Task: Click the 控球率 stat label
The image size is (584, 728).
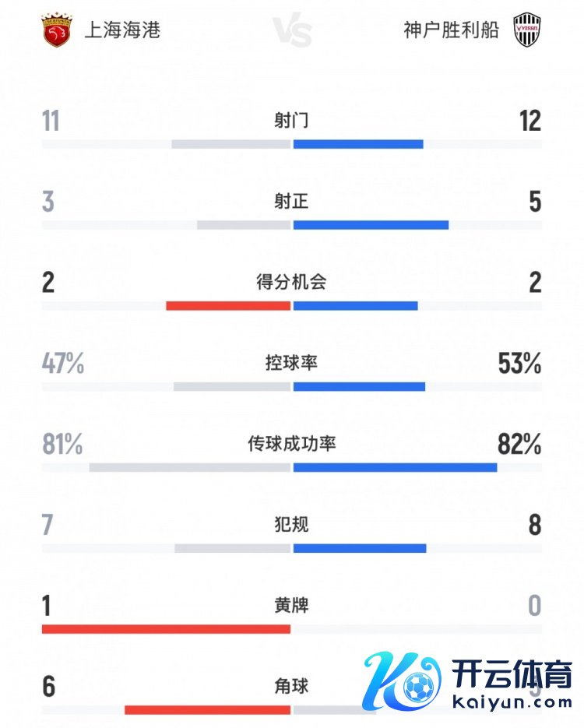Action: (292, 363)
